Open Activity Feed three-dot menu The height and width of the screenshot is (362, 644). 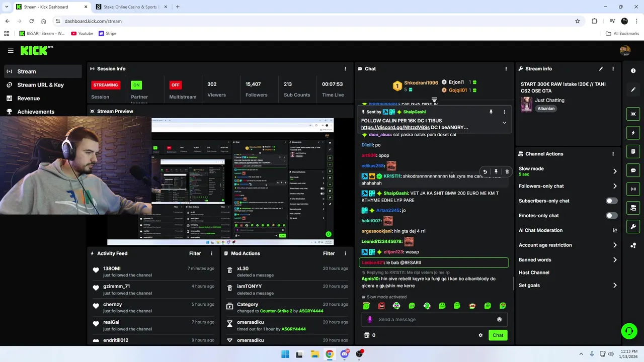(211, 254)
